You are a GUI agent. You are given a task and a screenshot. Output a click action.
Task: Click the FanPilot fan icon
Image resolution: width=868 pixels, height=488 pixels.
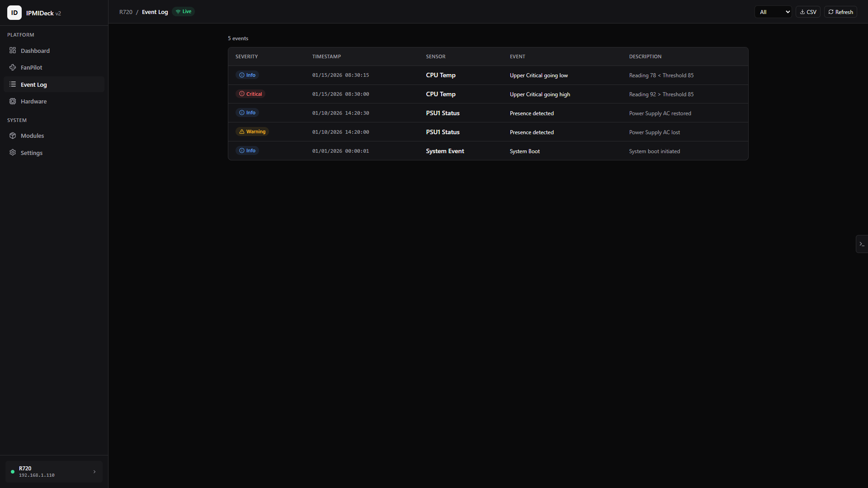(13, 67)
